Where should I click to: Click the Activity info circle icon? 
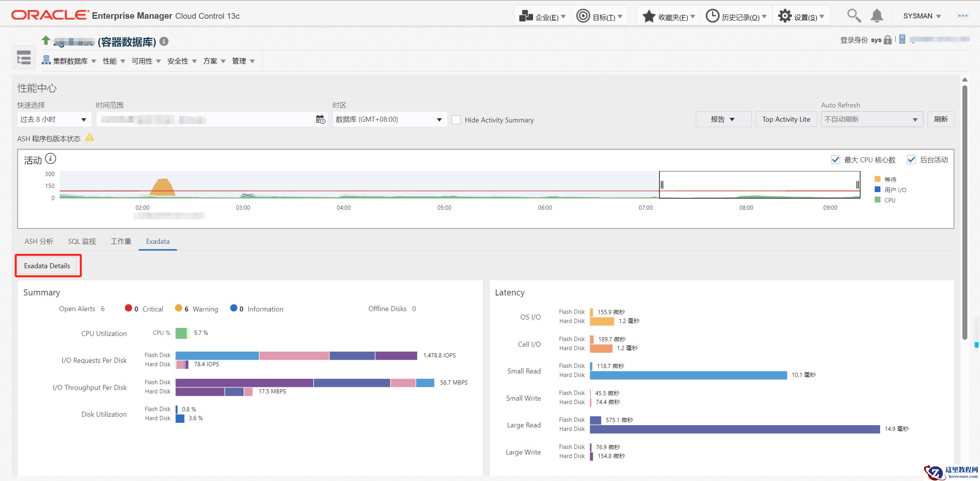51,158
